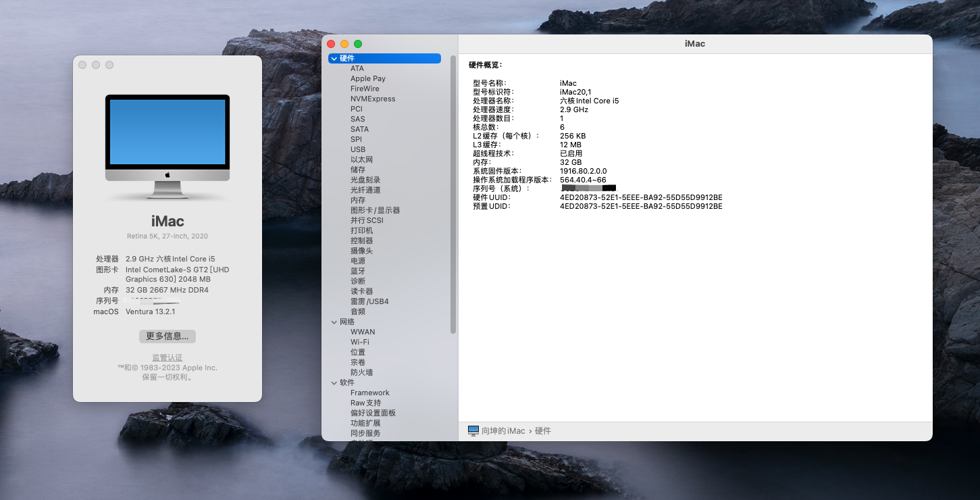
Task: Open 蓝牙 entry
Action: [358, 271]
